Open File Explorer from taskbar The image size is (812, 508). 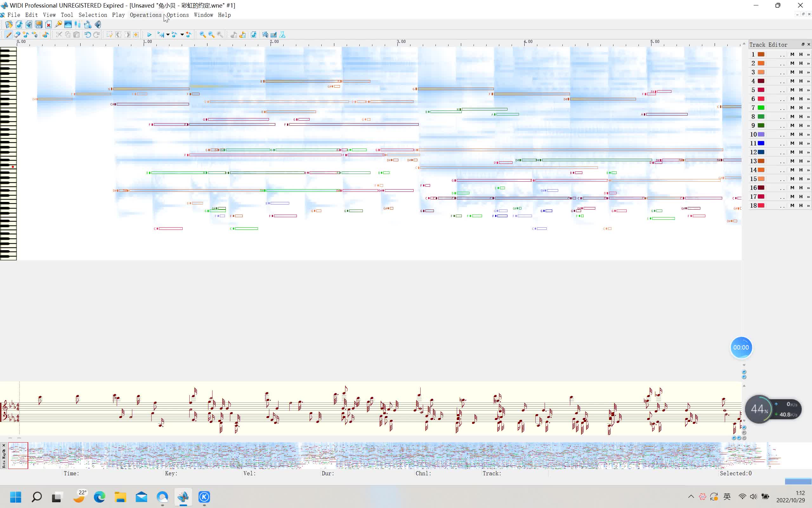[x=120, y=497]
